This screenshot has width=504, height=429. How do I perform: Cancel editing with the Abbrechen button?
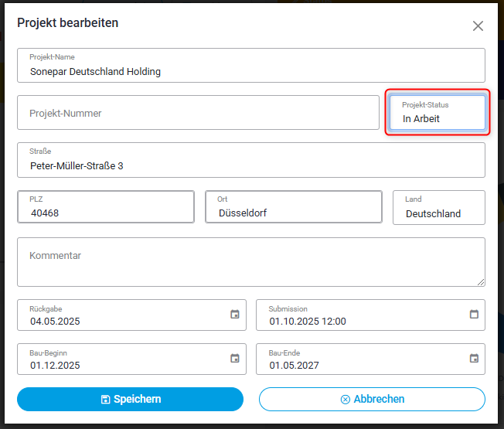pos(372,399)
